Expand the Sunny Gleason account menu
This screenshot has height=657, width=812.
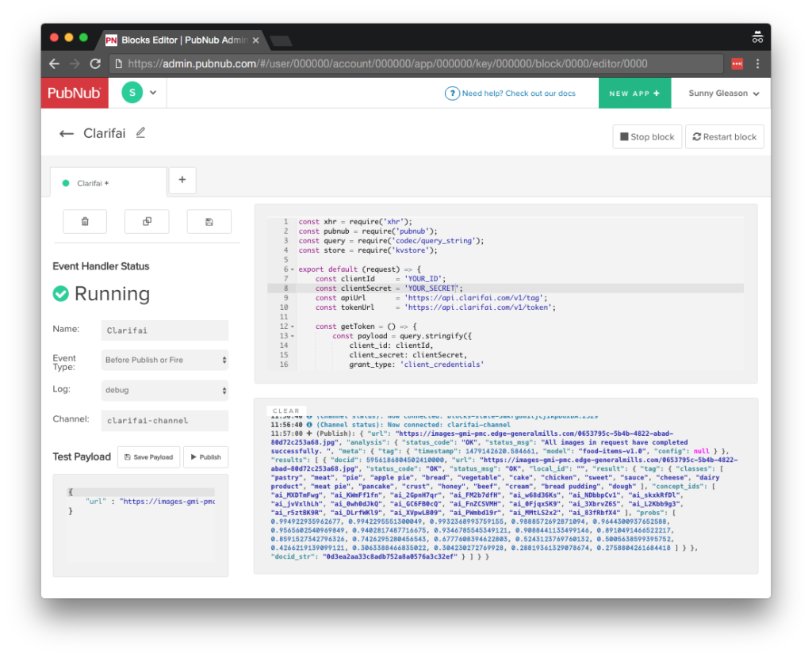(x=723, y=94)
